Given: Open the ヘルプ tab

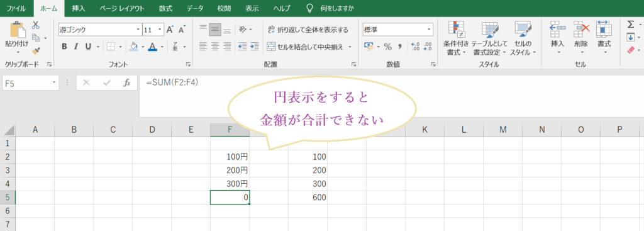Looking at the screenshot, I should (x=282, y=8).
